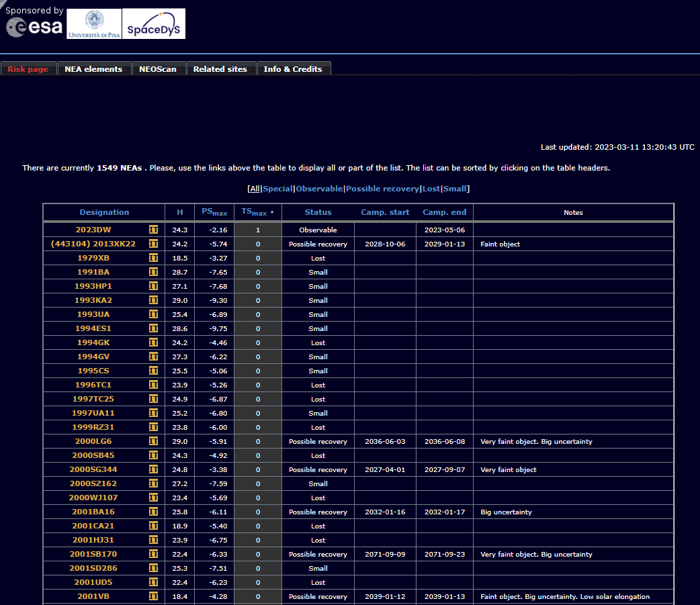Open the 2001VB designation link
Screen dimensions: 700x605
tap(93, 596)
